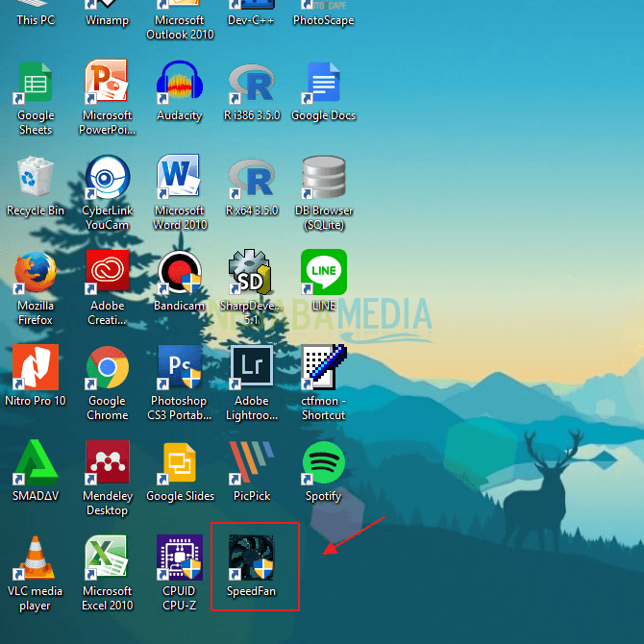This screenshot has height=644, width=644.
Task: Select the SMADAV antivirus icon
Action: pos(36,463)
